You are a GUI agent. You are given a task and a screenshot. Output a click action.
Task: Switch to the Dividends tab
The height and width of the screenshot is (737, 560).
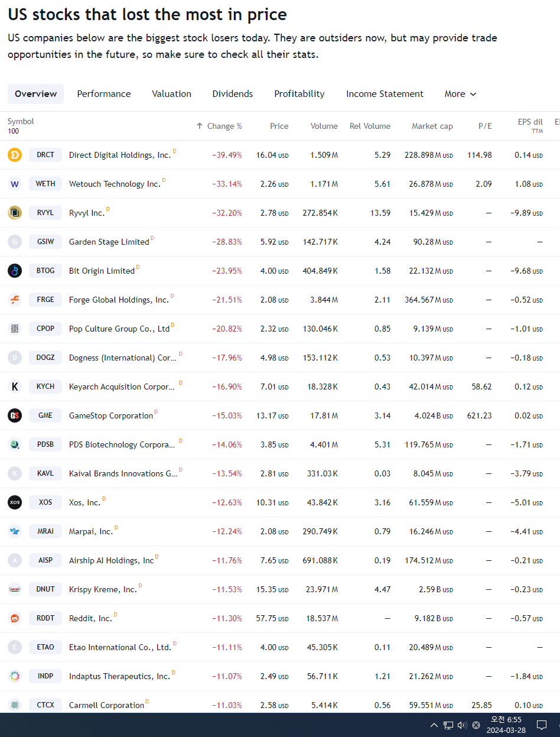(233, 94)
